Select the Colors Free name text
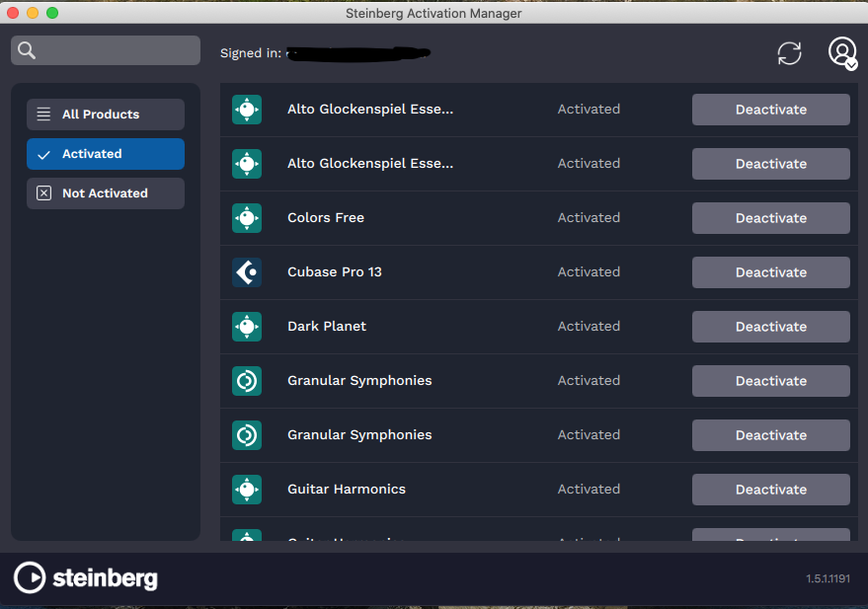The image size is (868, 609). (x=326, y=218)
